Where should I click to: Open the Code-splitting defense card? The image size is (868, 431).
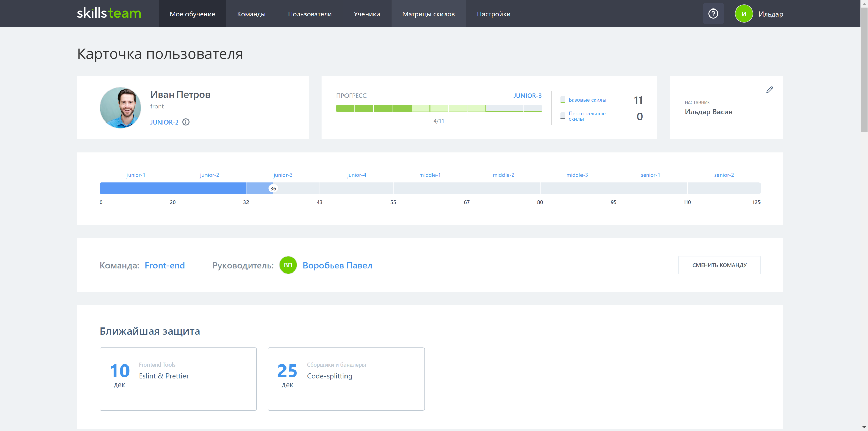346,379
